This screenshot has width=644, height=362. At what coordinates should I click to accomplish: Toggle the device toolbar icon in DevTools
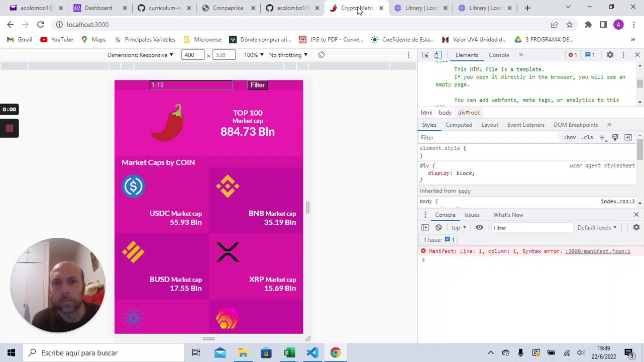click(438, 55)
